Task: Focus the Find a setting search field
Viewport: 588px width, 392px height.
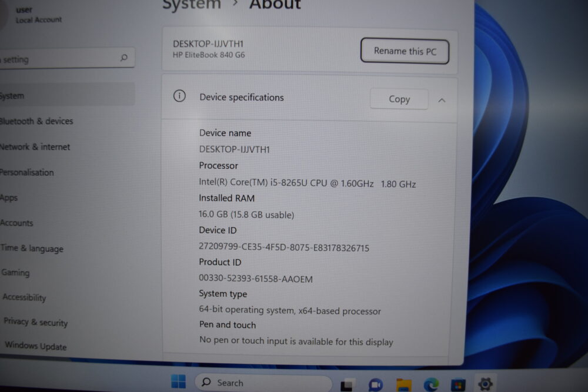Action: (x=67, y=59)
